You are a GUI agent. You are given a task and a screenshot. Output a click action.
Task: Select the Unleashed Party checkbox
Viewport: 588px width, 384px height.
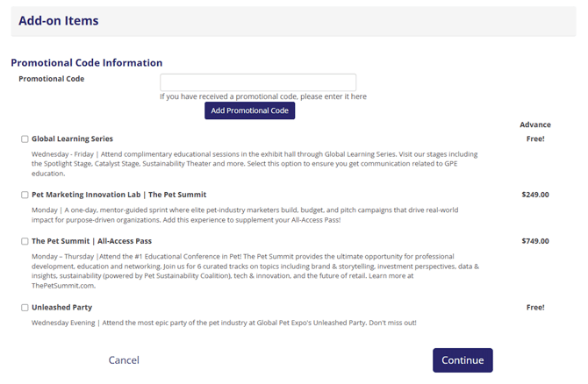pos(25,308)
